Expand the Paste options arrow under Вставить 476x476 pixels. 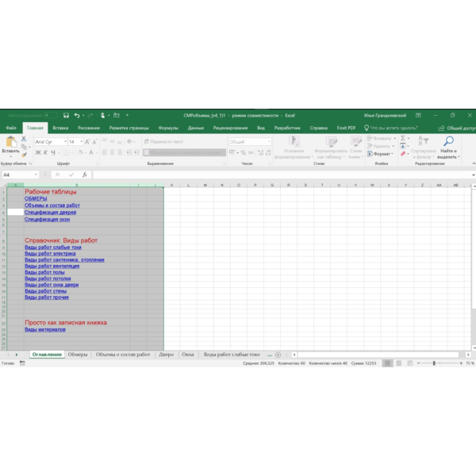[x=11, y=156]
